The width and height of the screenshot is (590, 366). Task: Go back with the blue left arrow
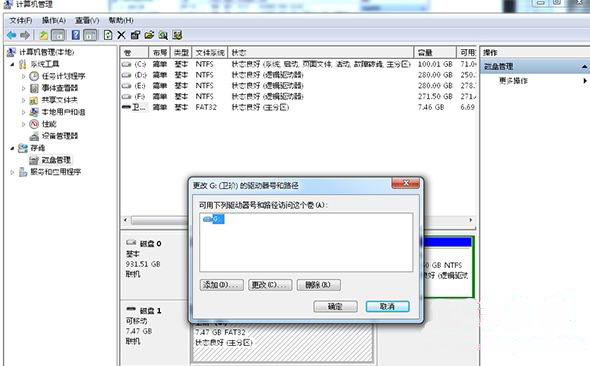coord(12,35)
